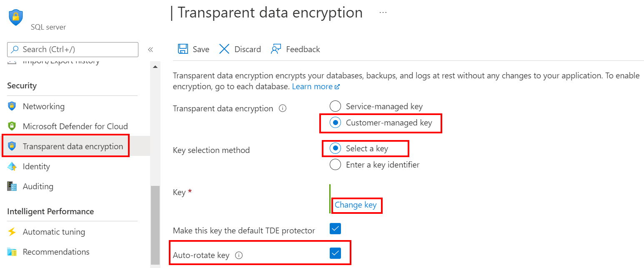Click the Save disk icon
The height and width of the screenshot is (268, 644).
(183, 49)
